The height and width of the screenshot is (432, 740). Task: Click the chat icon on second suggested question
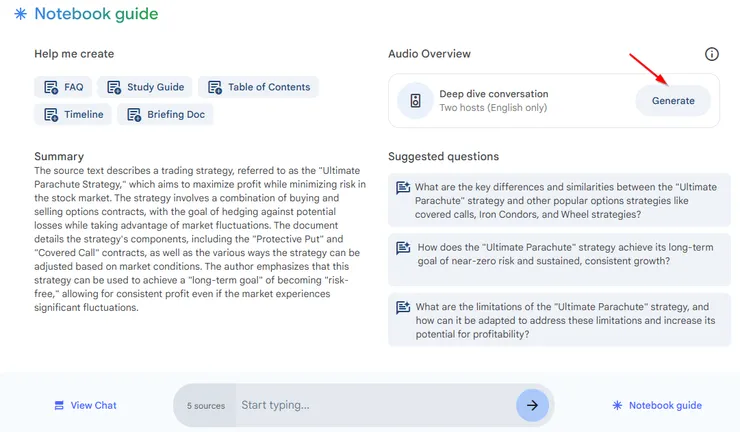tap(403, 247)
